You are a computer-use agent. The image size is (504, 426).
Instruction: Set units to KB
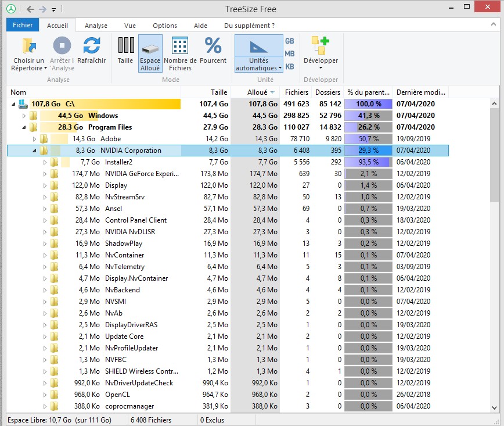tap(289, 67)
